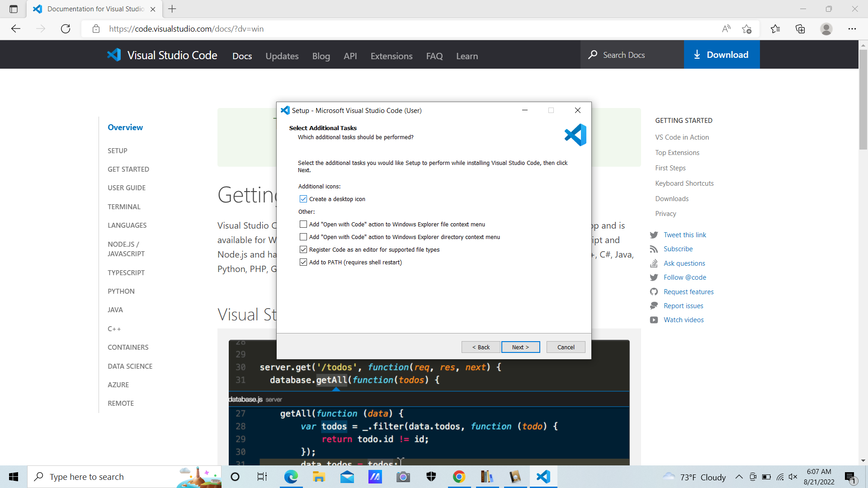Open Camera app from taskbar

(403, 477)
